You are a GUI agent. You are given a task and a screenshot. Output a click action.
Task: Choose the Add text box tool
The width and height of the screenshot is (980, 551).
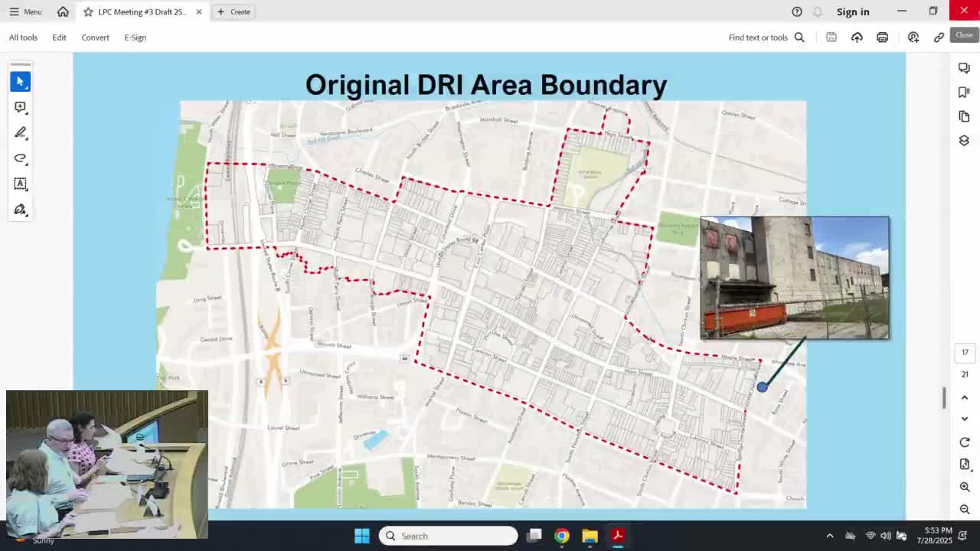click(20, 184)
